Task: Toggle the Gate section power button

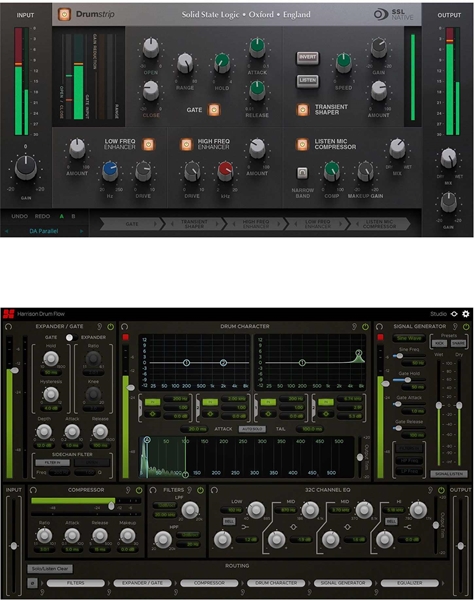Action: [x=214, y=110]
